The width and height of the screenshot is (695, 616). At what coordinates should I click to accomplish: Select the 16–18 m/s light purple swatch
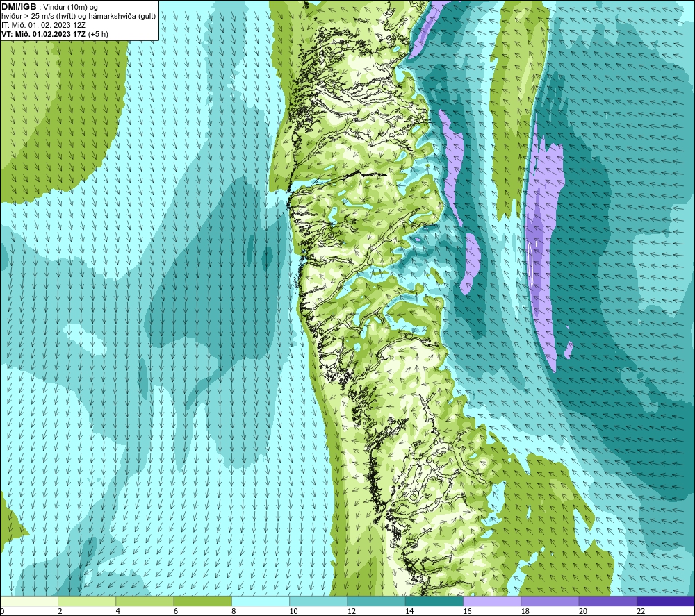[492, 601]
